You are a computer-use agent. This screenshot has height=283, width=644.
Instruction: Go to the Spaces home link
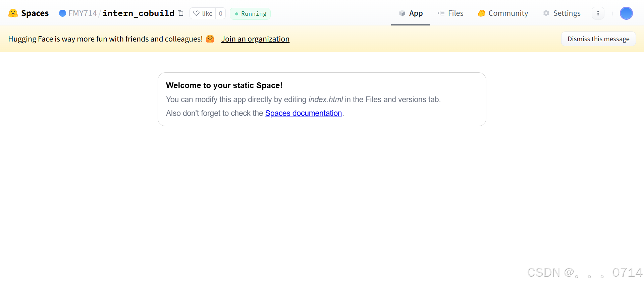pyautogui.click(x=35, y=13)
